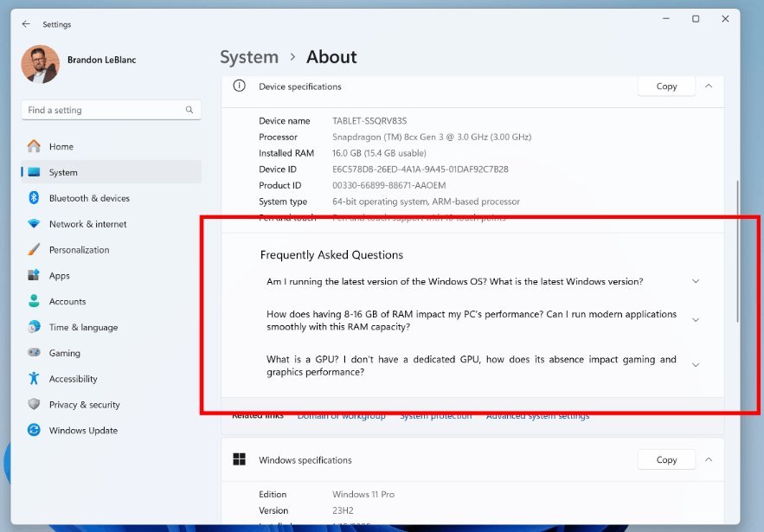Click the Accounts person icon

point(34,300)
